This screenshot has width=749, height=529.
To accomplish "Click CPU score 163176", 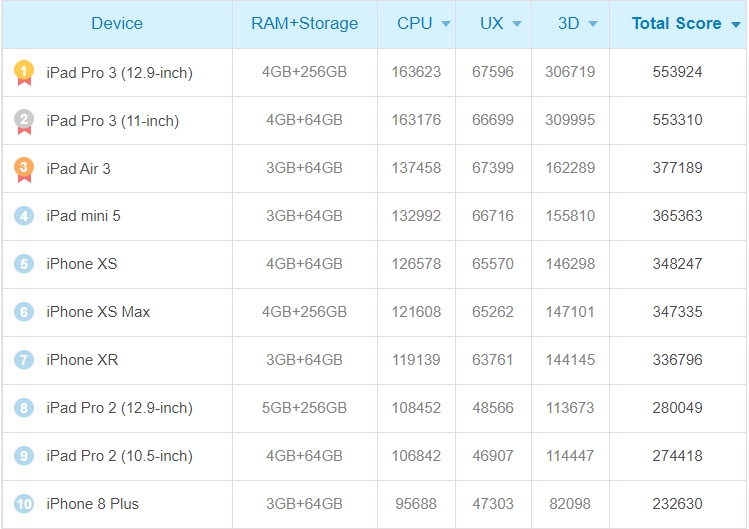I will tap(416, 120).
